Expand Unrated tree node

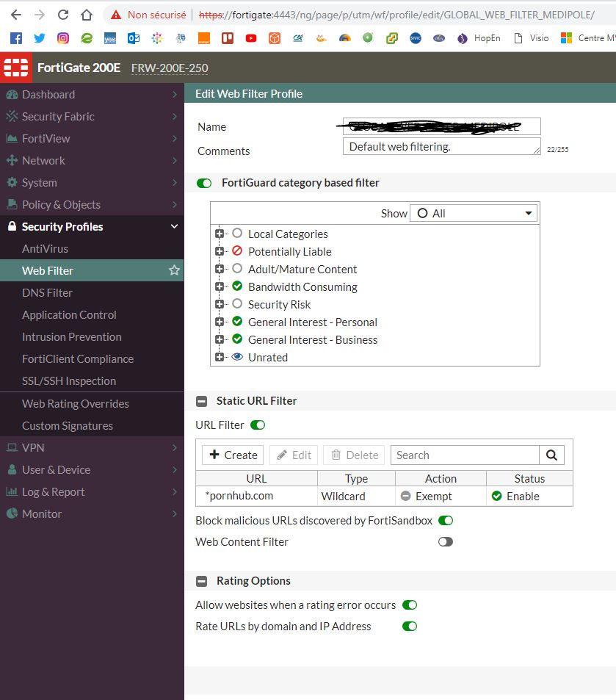pos(220,357)
